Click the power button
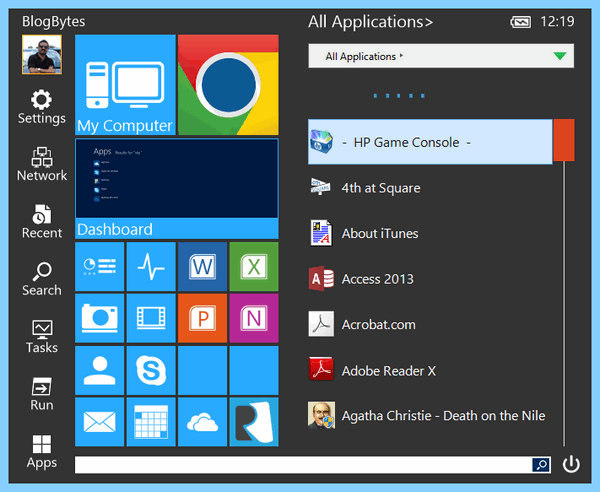Viewport: 600px width, 492px height. [571, 464]
